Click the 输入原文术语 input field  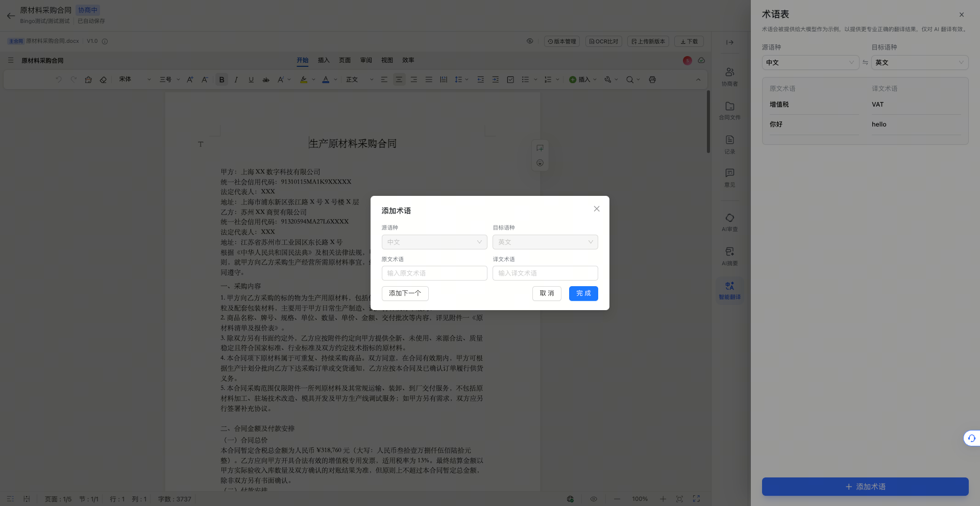point(434,273)
